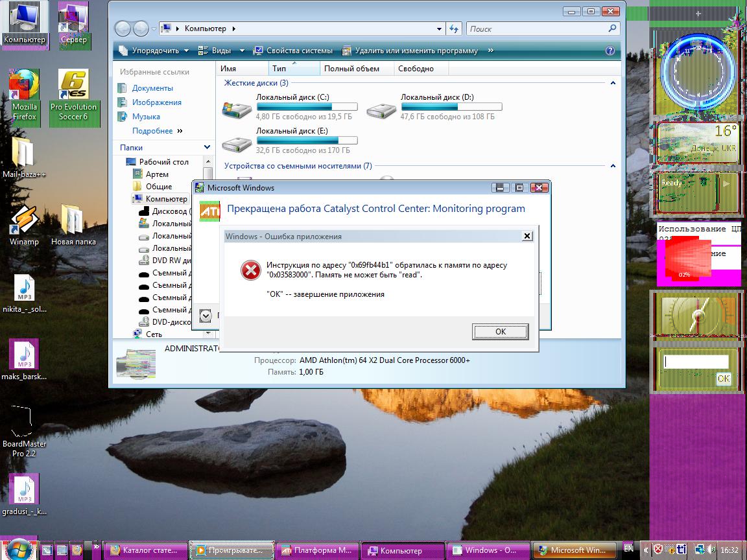Switch to Windows - О... taskbar button
This screenshot has width=747, height=560.
489,550
